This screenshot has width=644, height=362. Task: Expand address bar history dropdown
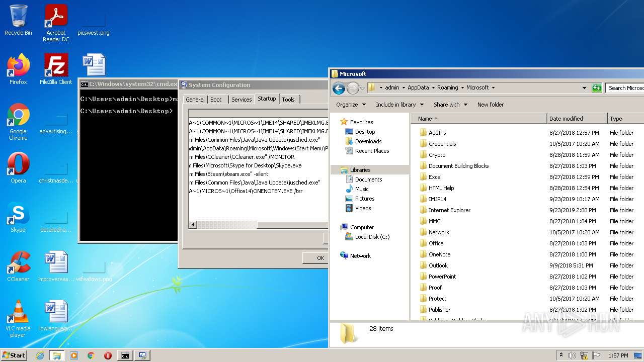pyautogui.click(x=584, y=87)
